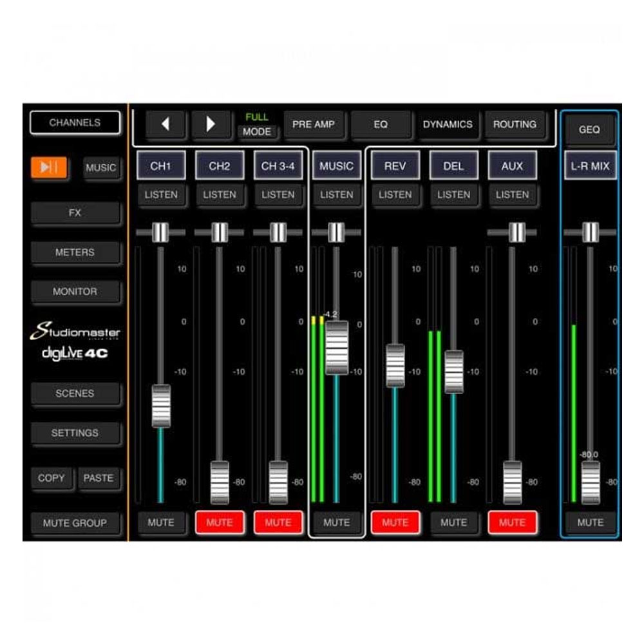
Task: Mute the CH1 channel
Action: [x=160, y=522]
